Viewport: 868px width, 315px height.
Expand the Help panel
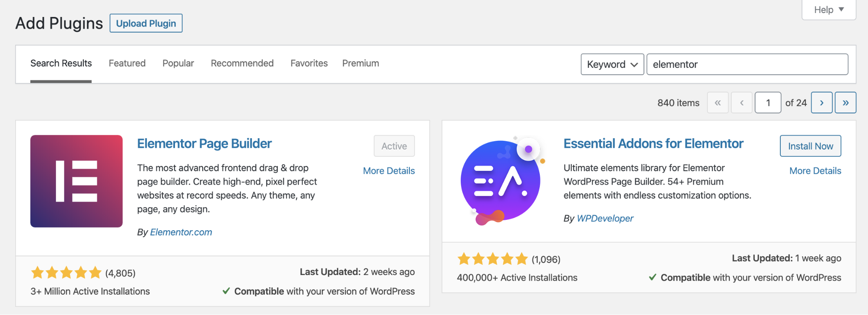829,10
